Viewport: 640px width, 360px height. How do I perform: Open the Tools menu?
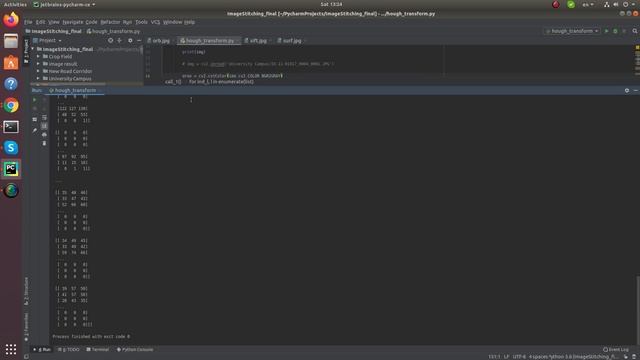pos(141,22)
